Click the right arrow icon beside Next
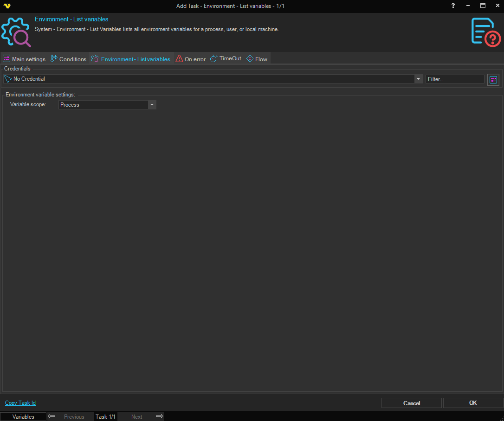 [159, 416]
